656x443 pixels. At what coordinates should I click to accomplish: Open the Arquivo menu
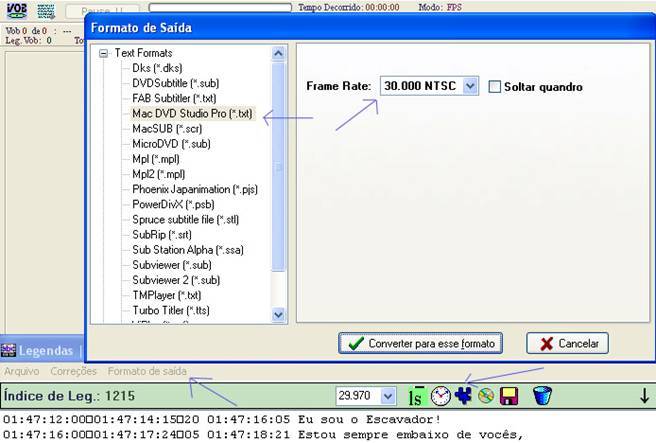tap(22, 371)
